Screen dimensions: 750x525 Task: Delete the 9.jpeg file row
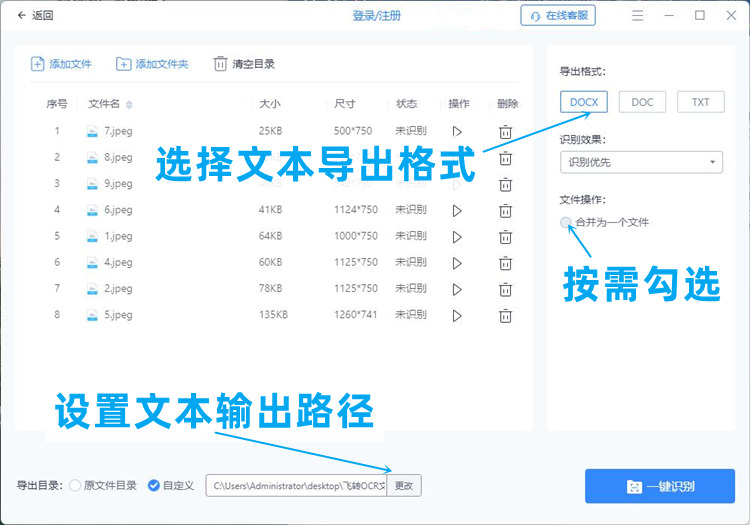point(506,185)
